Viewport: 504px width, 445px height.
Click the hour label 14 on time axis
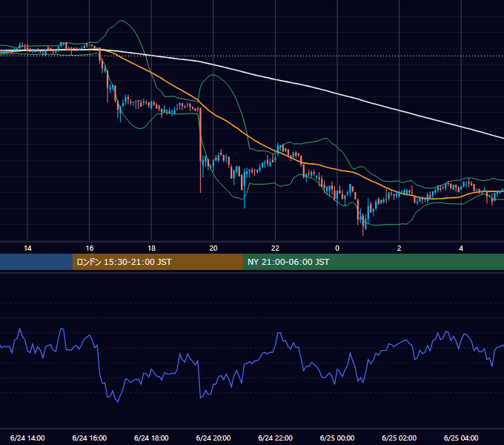tap(27, 248)
